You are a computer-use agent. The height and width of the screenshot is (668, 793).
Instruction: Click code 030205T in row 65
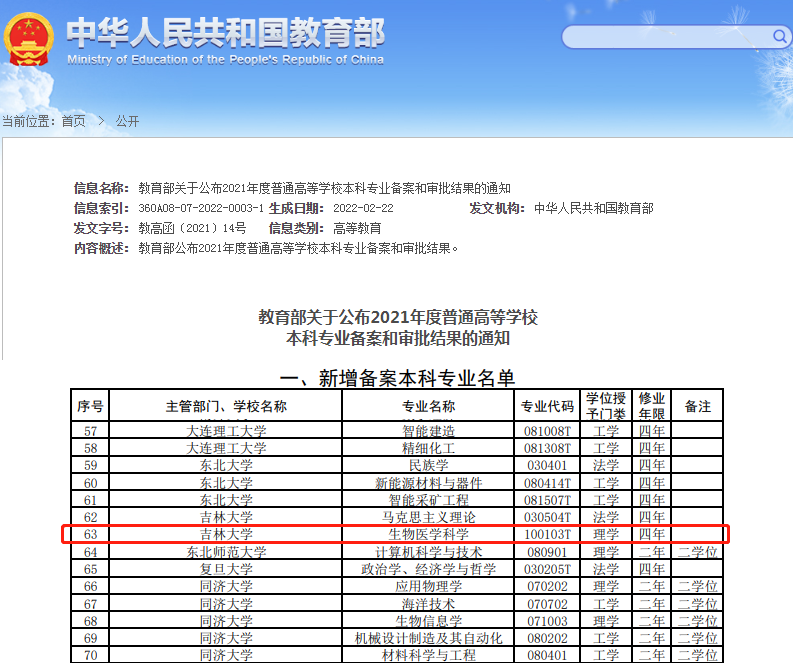547,569
